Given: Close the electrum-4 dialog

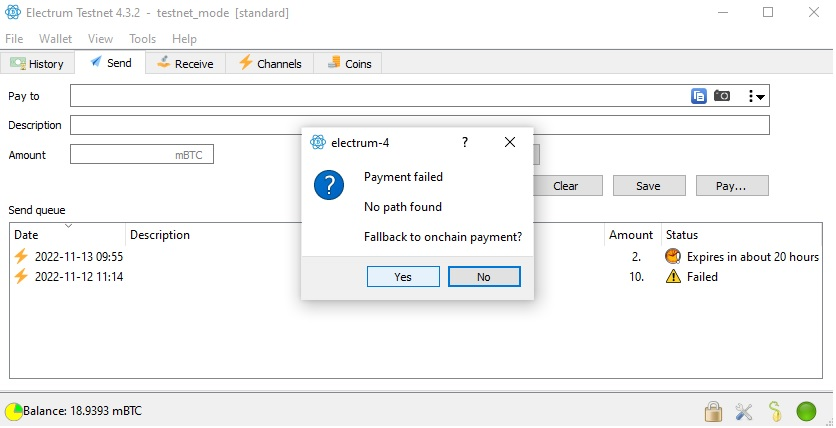Looking at the screenshot, I should tap(510, 142).
